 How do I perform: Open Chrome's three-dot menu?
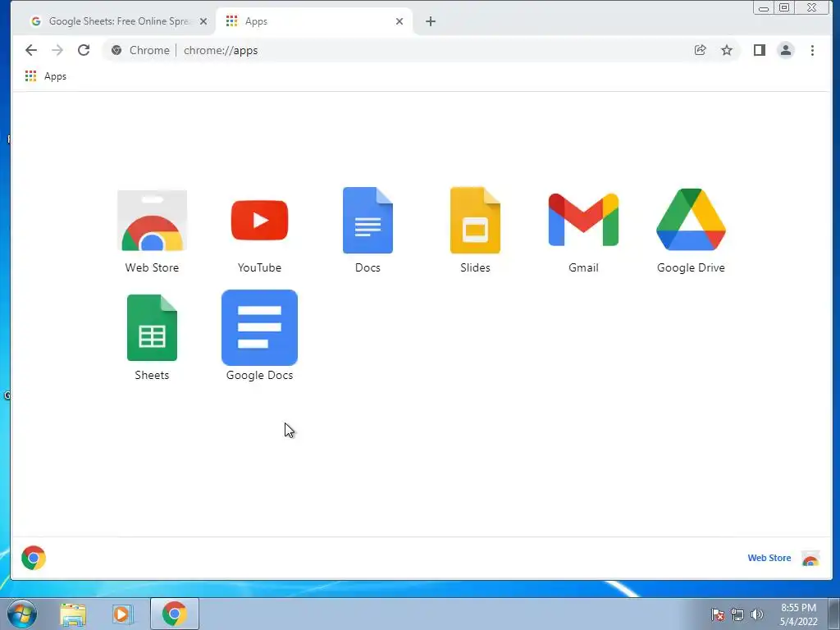click(813, 50)
